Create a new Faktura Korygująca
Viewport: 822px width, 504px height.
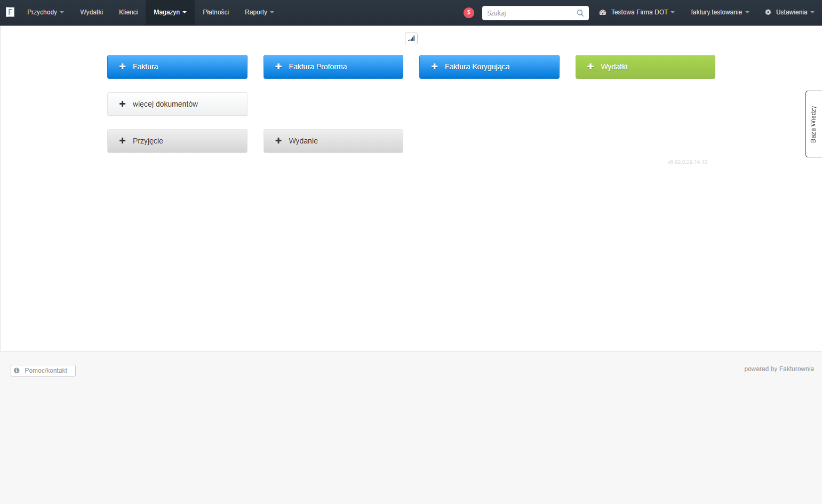(x=489, y=67)
